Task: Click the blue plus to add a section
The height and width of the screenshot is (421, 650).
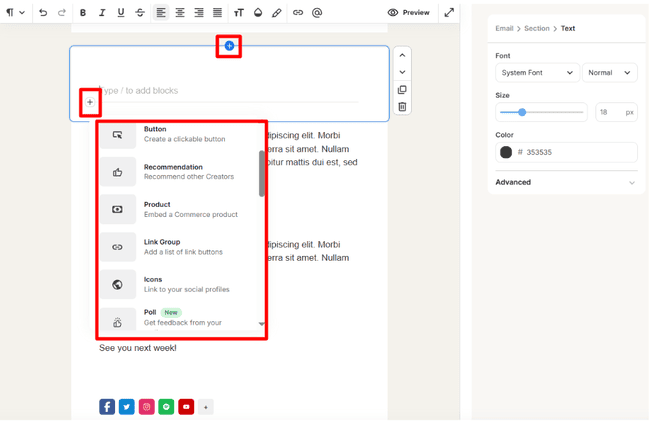Action: [229, 46]
